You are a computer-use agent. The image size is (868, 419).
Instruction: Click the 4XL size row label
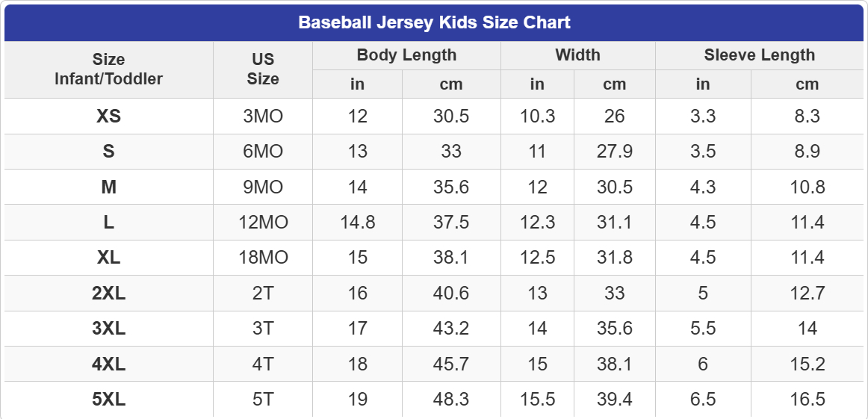click(108, 364)
